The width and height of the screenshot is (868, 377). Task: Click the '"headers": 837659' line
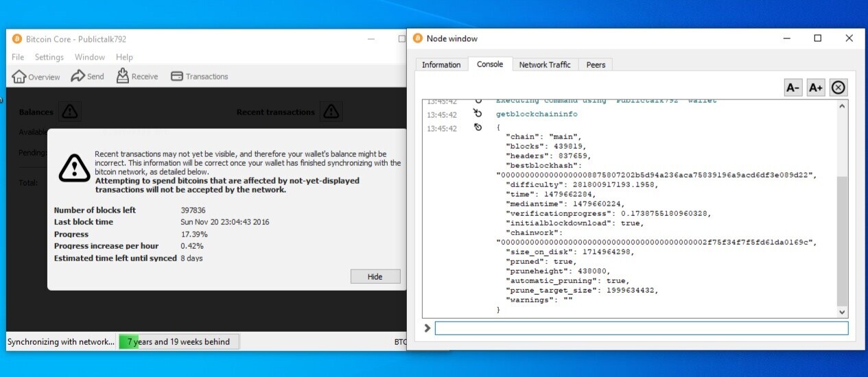coord(548,156)
